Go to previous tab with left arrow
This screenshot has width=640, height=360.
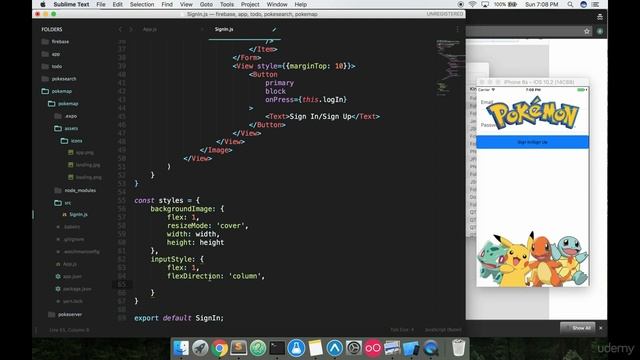[x=120, y=29]
